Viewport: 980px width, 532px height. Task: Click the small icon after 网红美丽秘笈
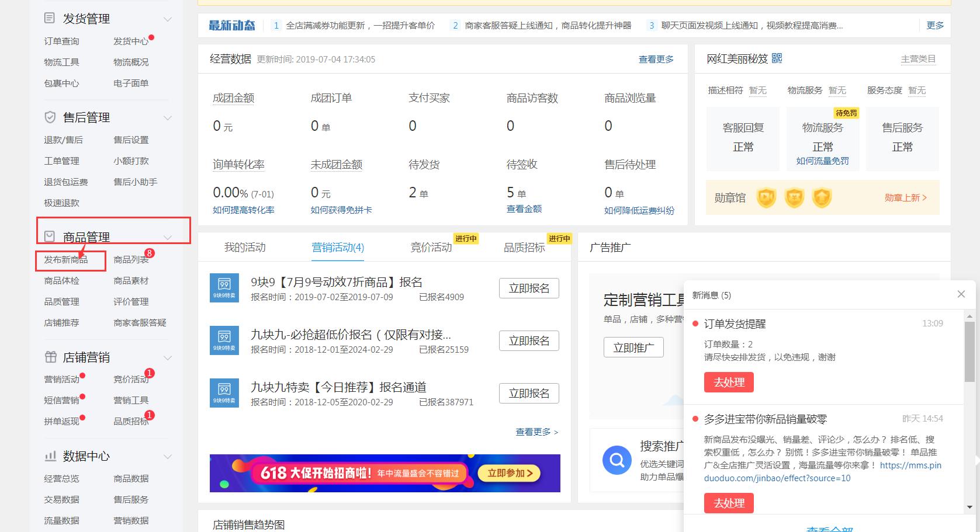point(777,58)
